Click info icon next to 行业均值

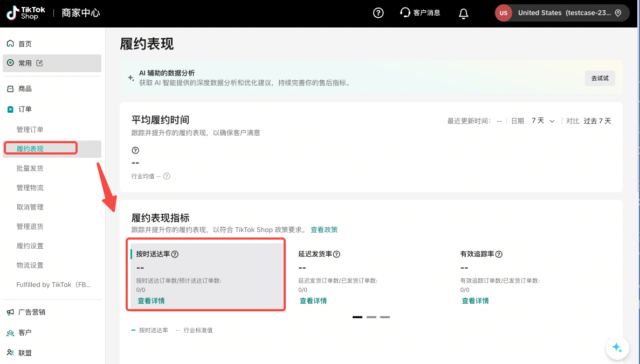click(167, 176)
